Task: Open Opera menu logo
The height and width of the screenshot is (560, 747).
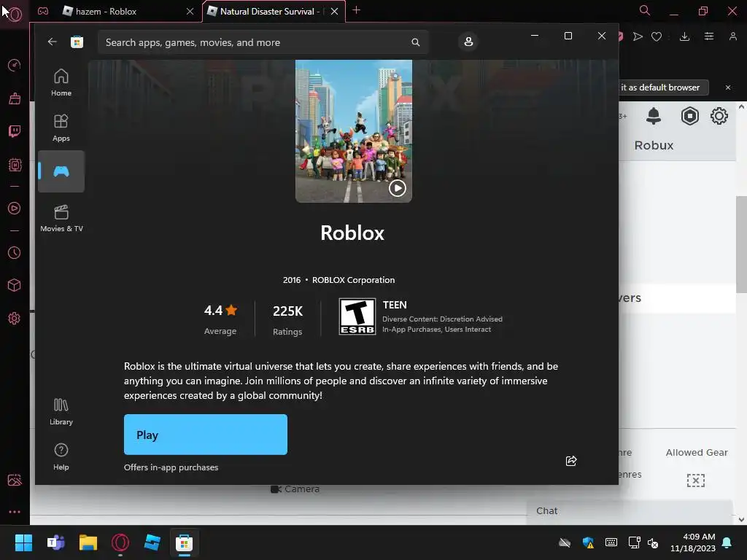Action: click(15, 15)
